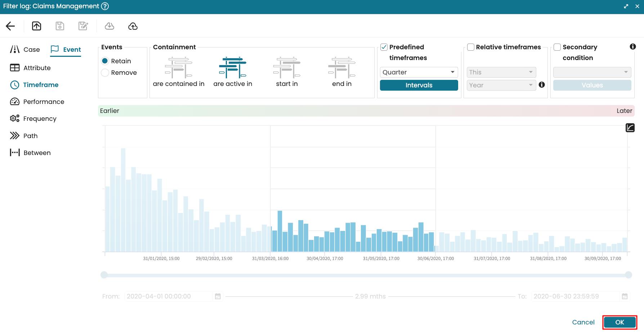Open the Performance filter section
The image size is (644, 332).
[37, 102]
